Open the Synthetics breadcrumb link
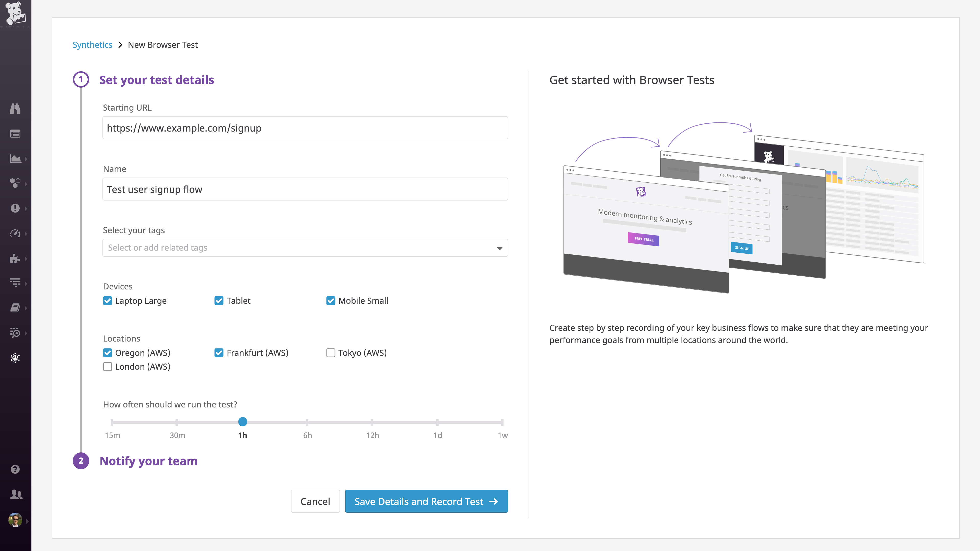This screenshot has width=980, height=551. pos(92,44)
